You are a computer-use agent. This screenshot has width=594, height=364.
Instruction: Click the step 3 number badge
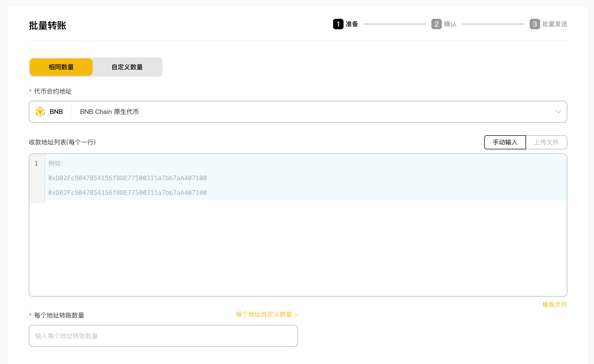click(535, 24)
